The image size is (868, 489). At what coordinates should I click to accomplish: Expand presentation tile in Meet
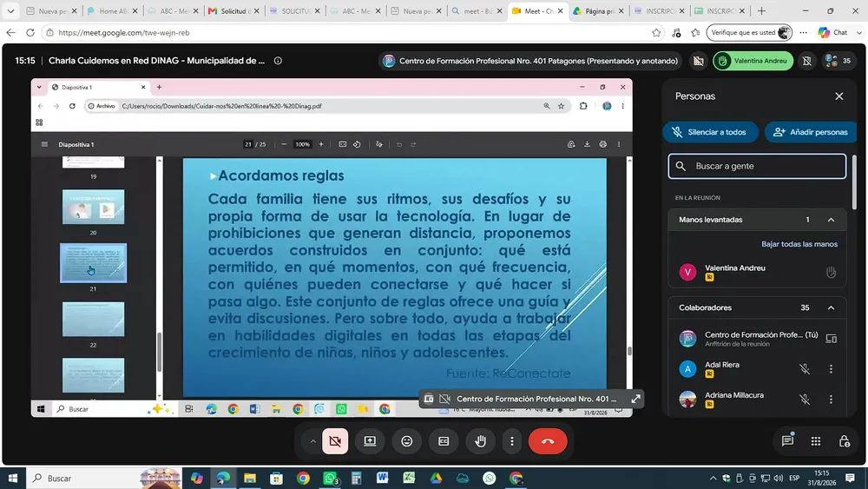[x=635, y=399]
